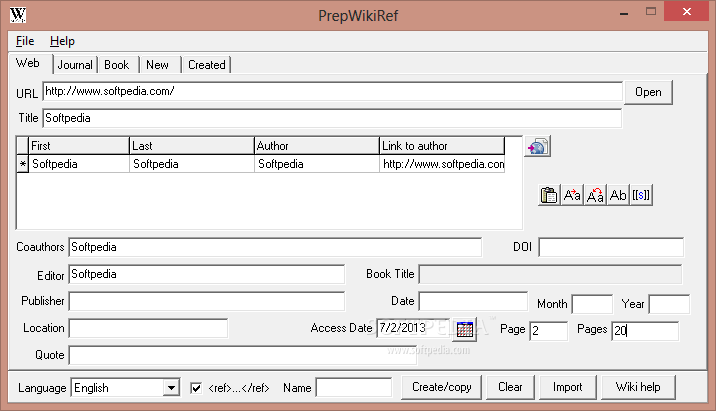Select the Softpedia cell under Last column

[x=192, y=164]
